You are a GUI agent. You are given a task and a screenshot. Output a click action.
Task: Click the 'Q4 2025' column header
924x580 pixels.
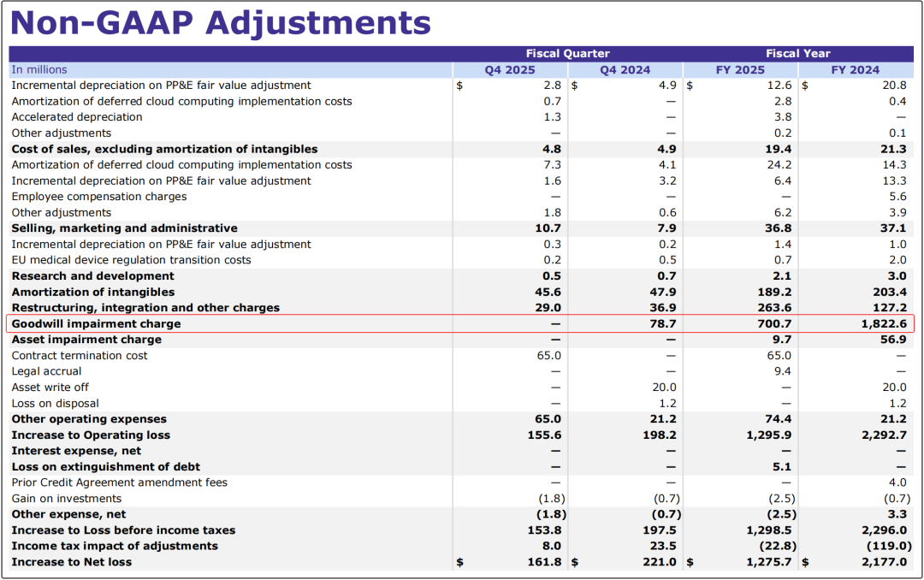pos(510,69)
